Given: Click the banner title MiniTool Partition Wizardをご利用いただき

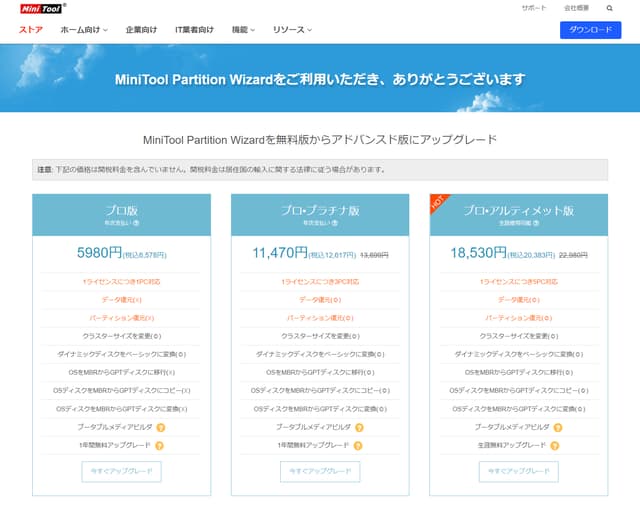Looking at the screenshot, I should (x=320, y=79).
